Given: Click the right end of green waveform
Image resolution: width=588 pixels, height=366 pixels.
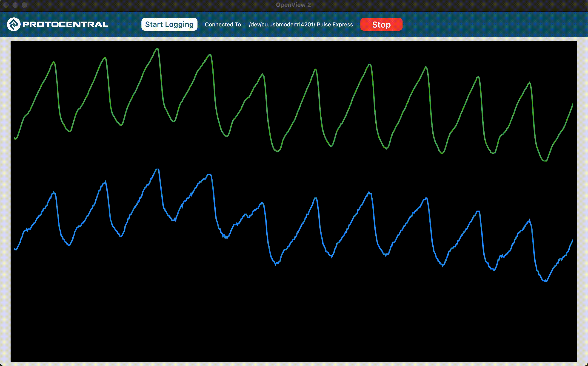Looking at the screenshot, I should 573,104.
